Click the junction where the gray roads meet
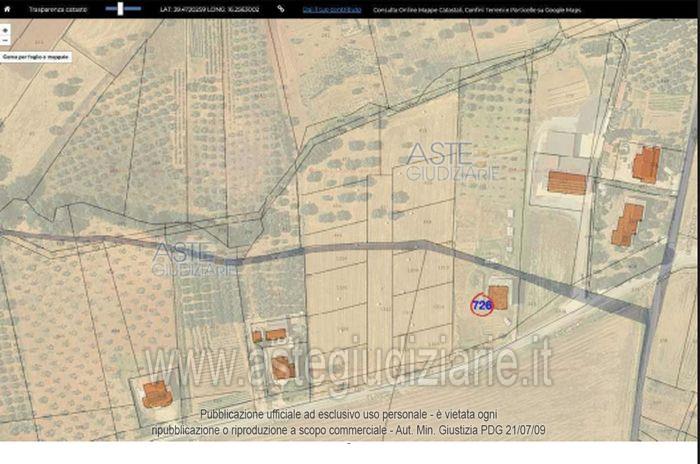The height and width of the screenshot is (464, 700). point(651,313)
